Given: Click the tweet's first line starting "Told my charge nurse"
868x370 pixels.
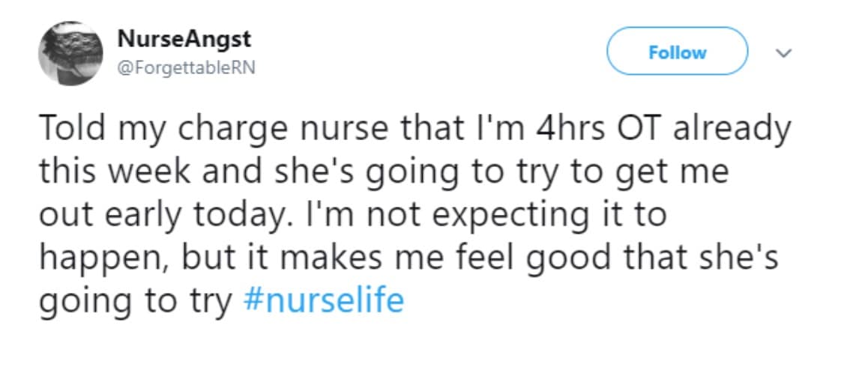Looking at the screenshot, I should [x=415, y=129].
